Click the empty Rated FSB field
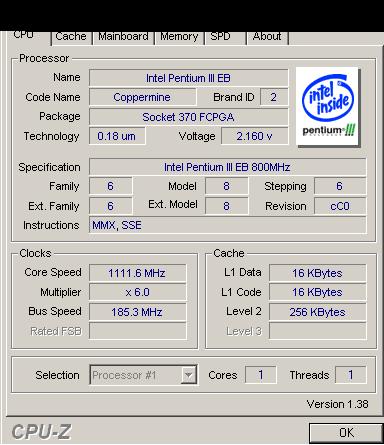 pyautogui.click(x=137, y=331)
